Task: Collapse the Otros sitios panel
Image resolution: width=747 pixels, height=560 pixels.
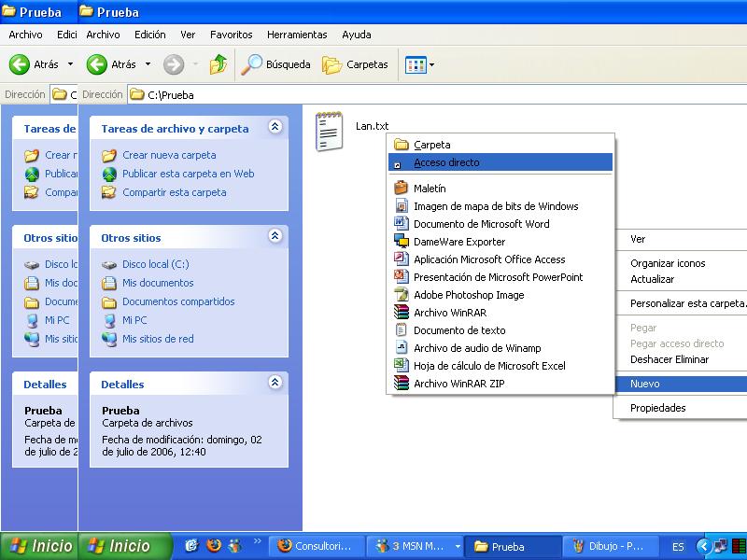Action: pos(275,237)
